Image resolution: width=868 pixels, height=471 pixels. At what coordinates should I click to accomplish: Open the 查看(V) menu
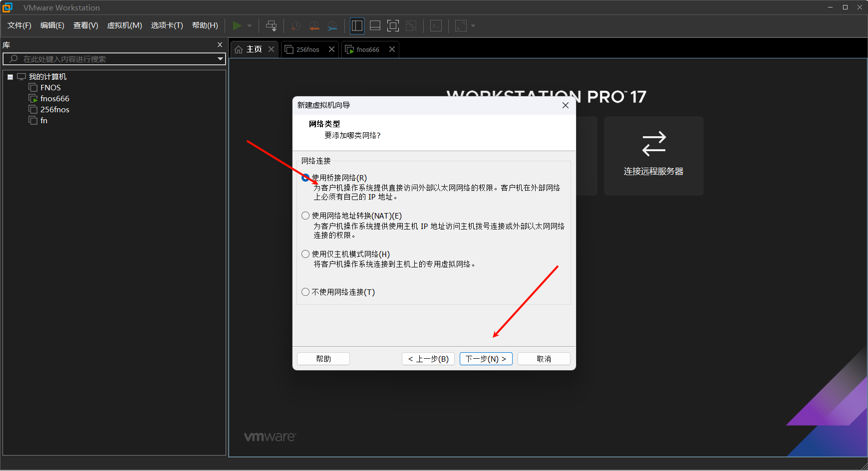coord(86,25)
